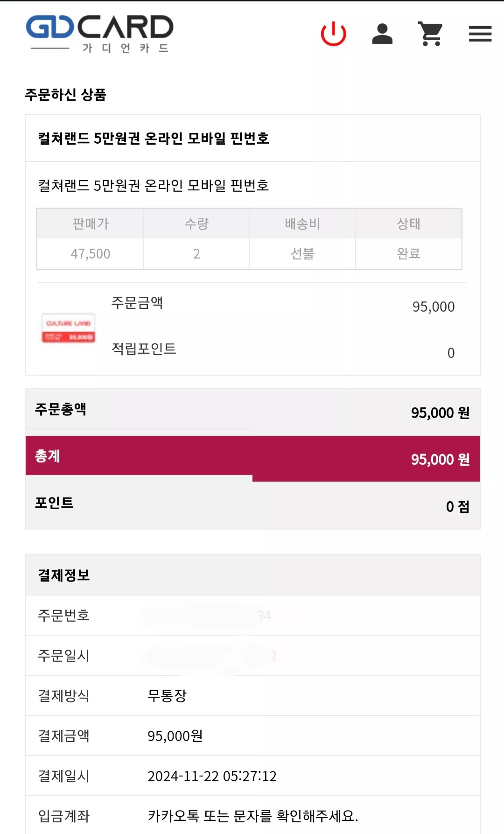Click the GD CARD logo
The width and height of the screenshot is (504, 834).
point(99,34)
